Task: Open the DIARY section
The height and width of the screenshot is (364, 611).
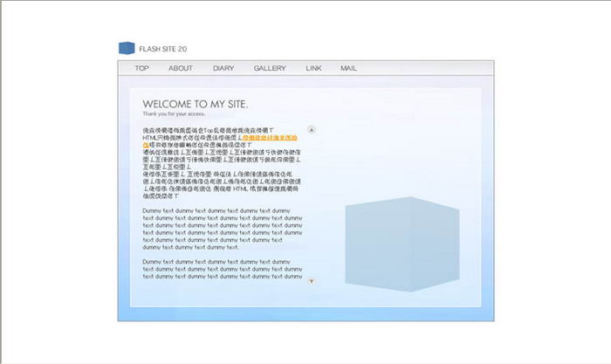Action: pyautogui.click(x=223, y=68)
